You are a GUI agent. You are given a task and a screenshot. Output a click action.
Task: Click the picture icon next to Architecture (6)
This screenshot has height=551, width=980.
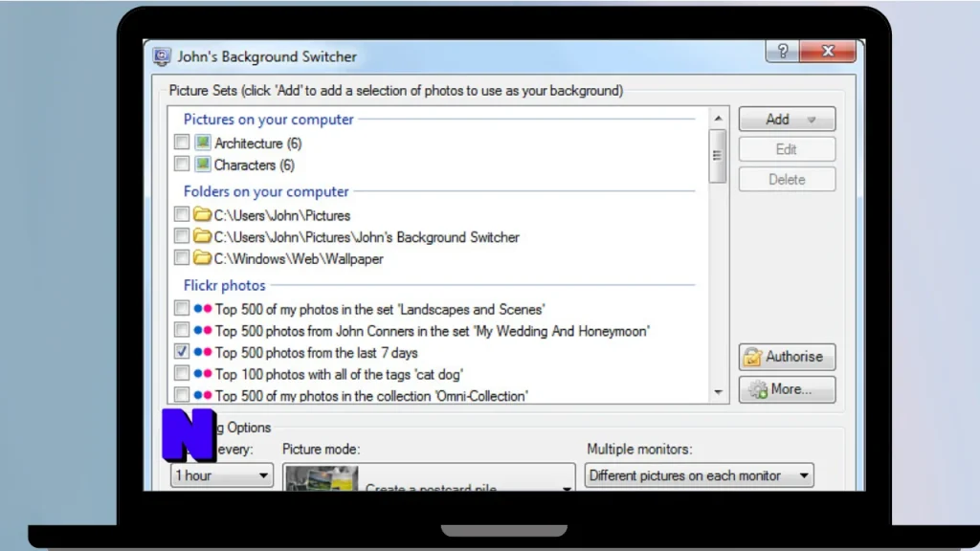[203, 143]
